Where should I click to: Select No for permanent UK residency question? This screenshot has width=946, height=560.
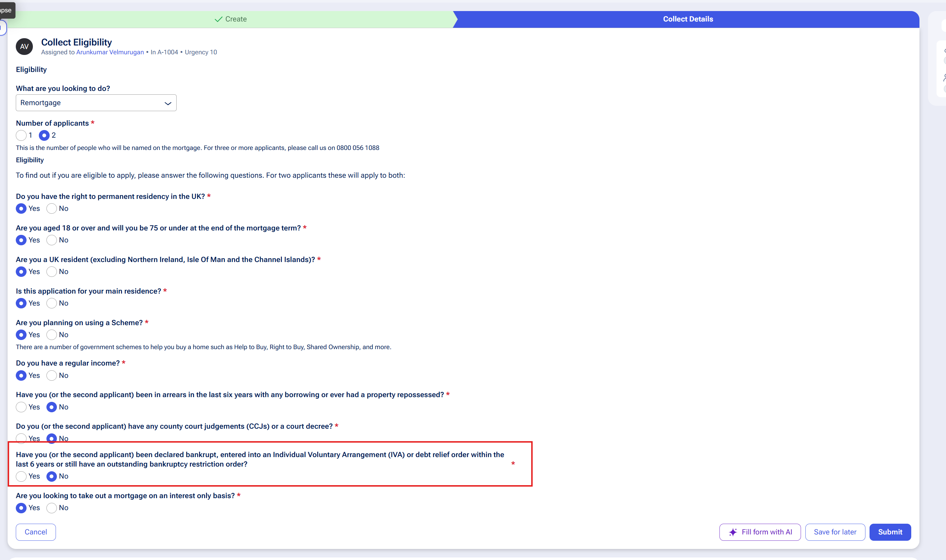coord(52,208)
